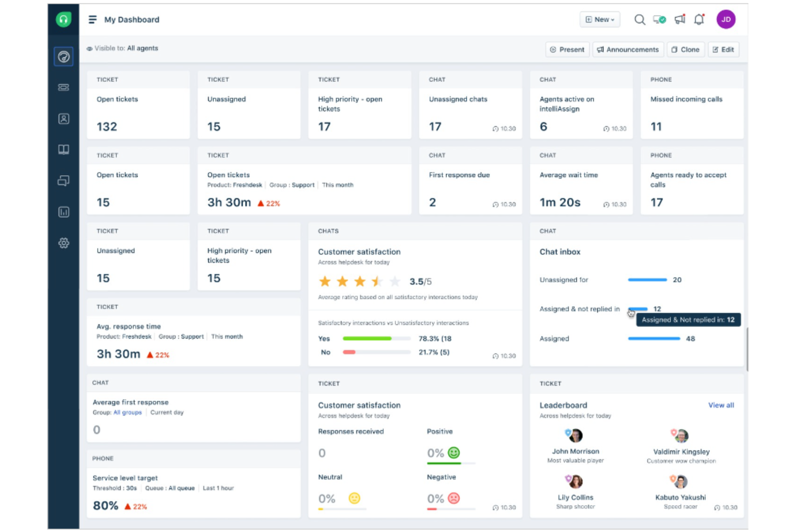
Task: Click the Edit button
Action: tap(723, 49)
